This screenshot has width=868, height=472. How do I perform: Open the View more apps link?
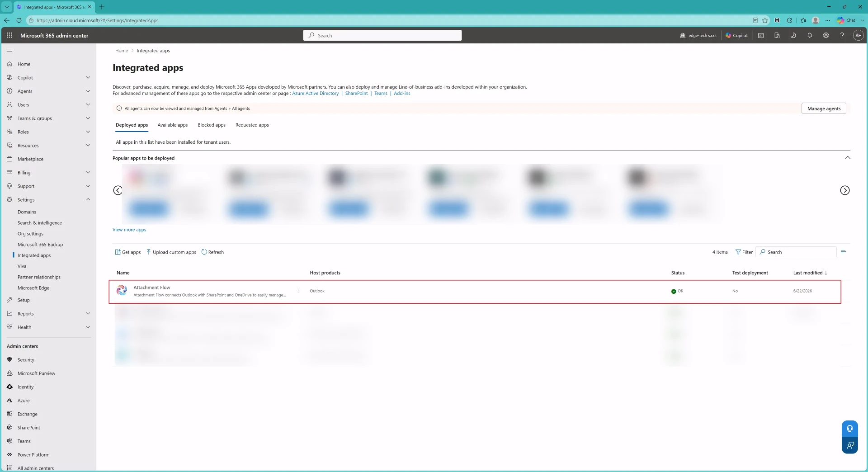coord(129,230)
